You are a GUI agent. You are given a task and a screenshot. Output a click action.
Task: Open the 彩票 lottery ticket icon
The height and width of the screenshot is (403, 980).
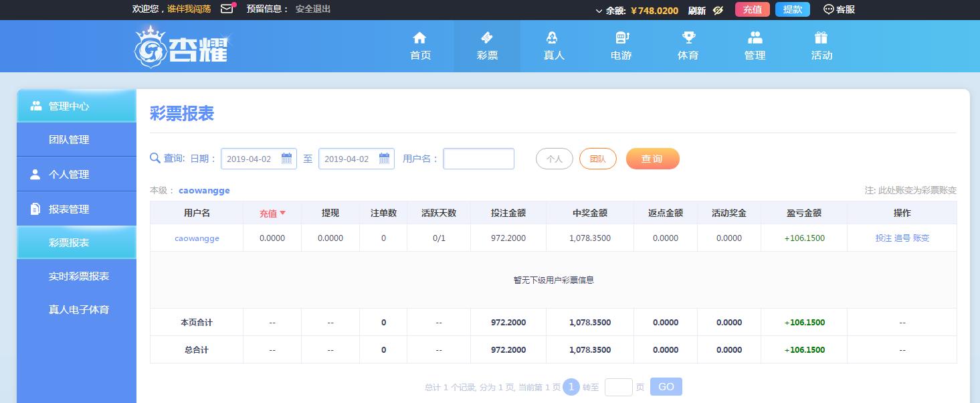tap(487, 37)
